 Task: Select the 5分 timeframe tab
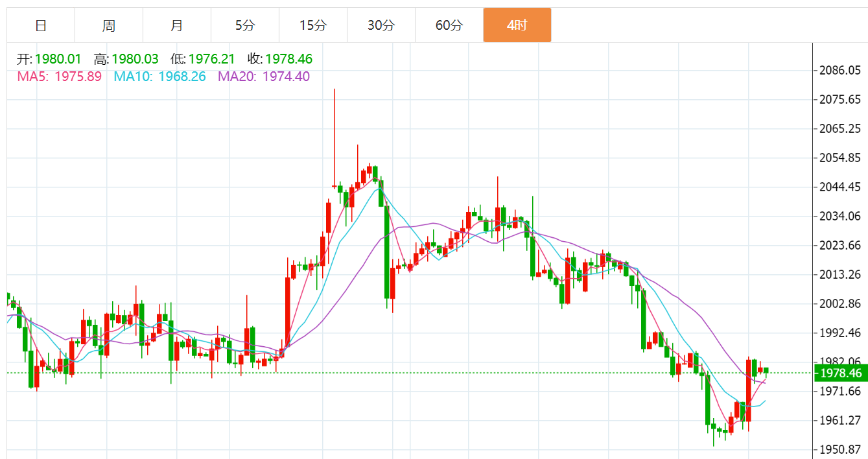245,25
